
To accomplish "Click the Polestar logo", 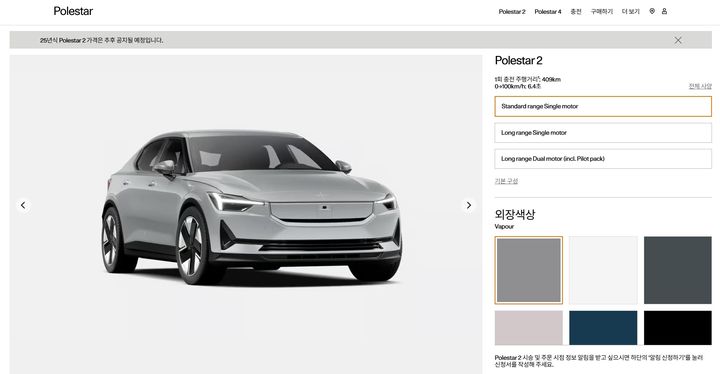I will point(73,11).
